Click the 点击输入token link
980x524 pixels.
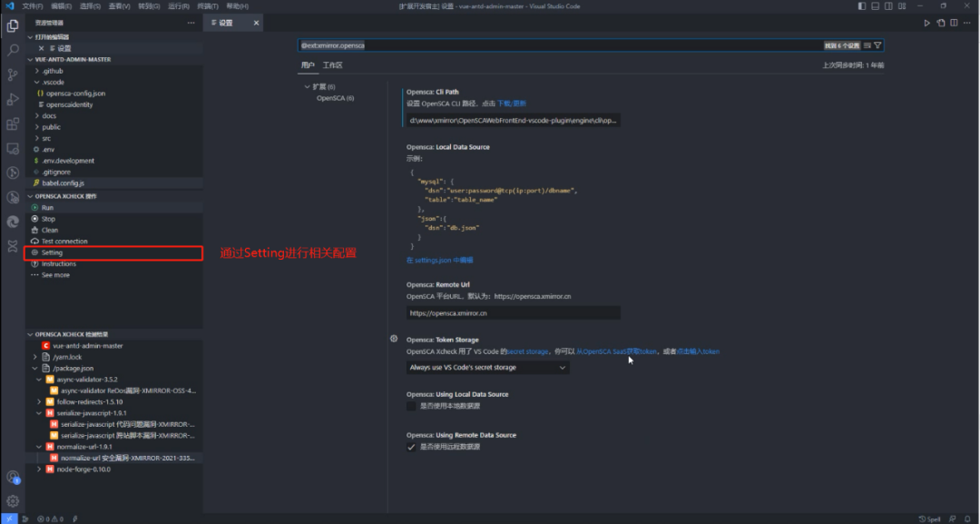[x=698, y=351]
